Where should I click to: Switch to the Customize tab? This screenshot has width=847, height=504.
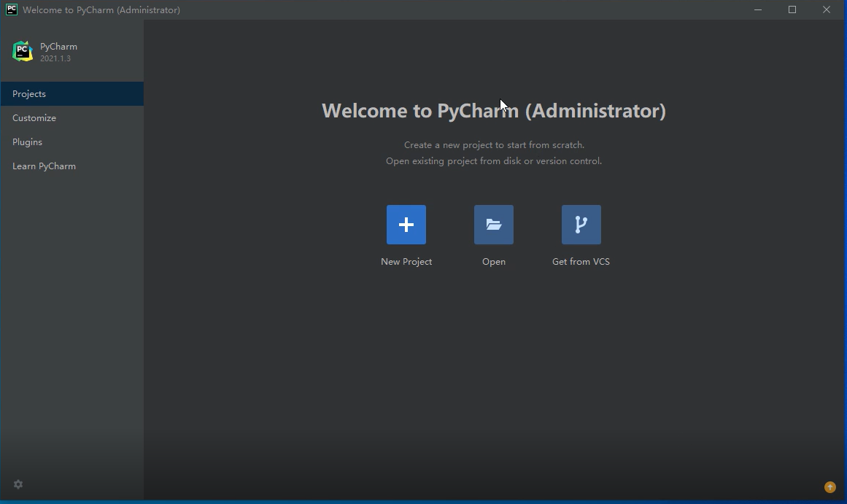(71, 117)
